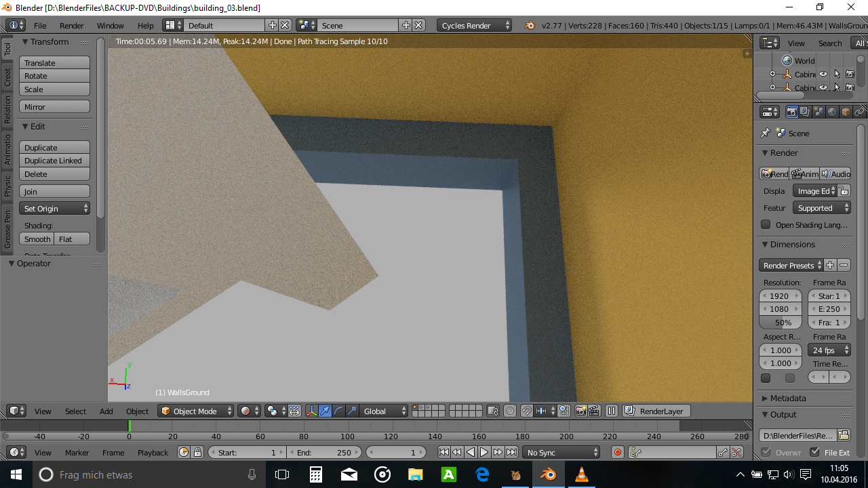Open the 3D view Add menu
Image resolution: width=868 pixels, height=488 pixels.
click(106, 411)
